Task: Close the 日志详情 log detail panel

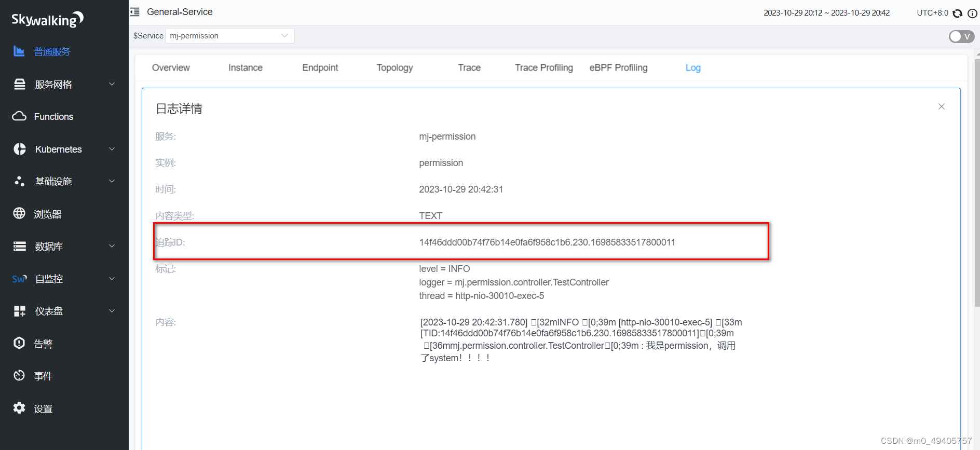Action: pos(942,106)
